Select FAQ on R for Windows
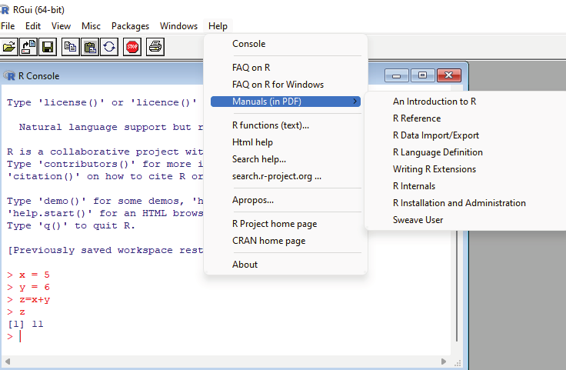Screen dimensions: 566x370 278,84
